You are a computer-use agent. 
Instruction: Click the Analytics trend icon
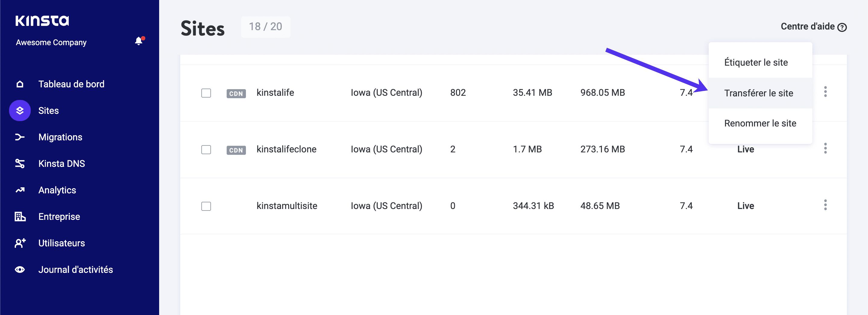point(20,190)
